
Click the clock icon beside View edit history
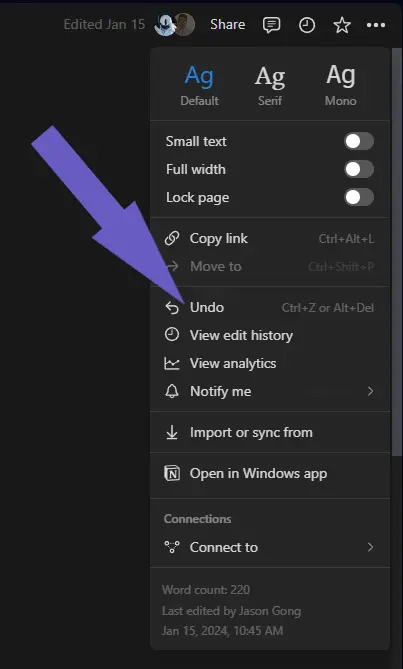pyautogui.click(x=172, y=335)
